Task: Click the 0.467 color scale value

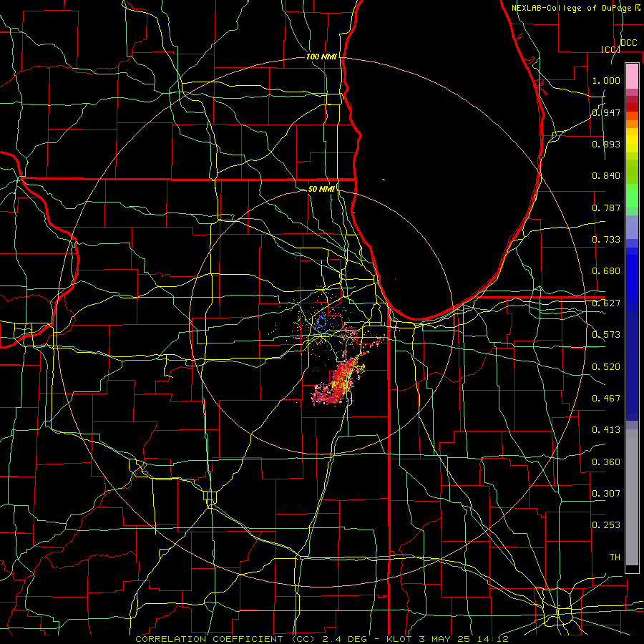Action: point(606,399)
